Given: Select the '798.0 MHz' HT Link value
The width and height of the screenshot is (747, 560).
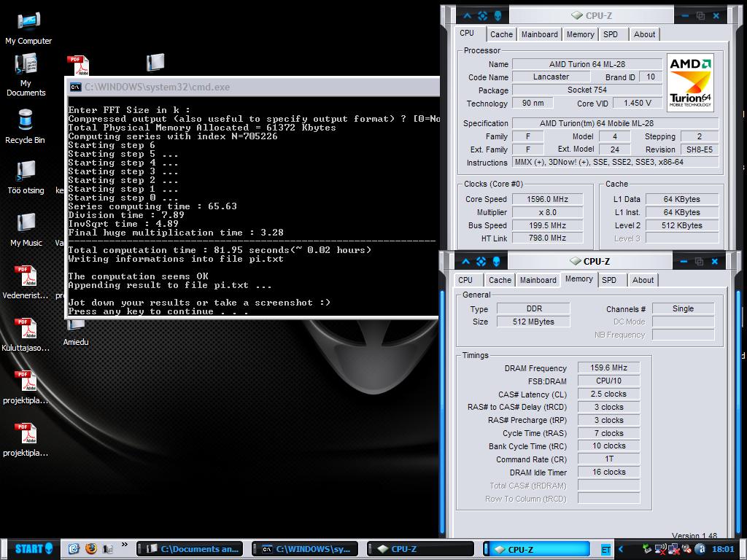Looking at the screenshot, I should click(547, 238).
